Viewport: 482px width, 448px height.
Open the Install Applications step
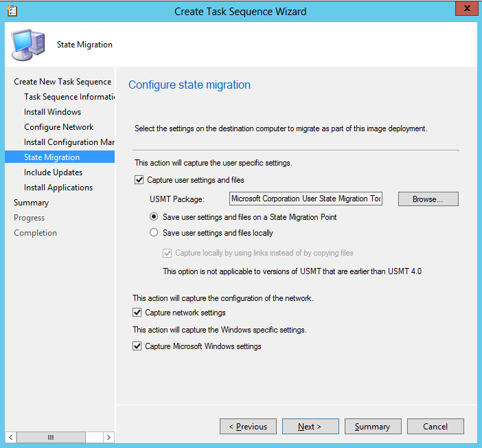click(x=58, y=188)
